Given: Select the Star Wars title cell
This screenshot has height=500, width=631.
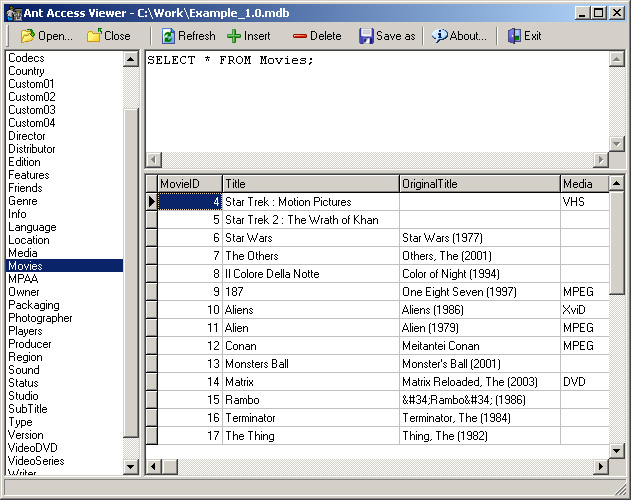Looking at the screenshot, I should (310, 238).
